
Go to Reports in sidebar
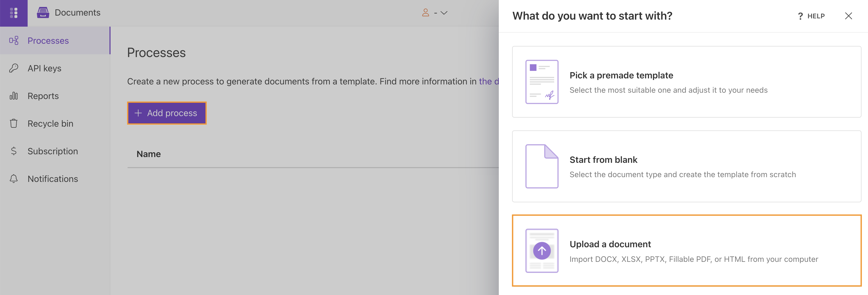click(x=55, y=96)
